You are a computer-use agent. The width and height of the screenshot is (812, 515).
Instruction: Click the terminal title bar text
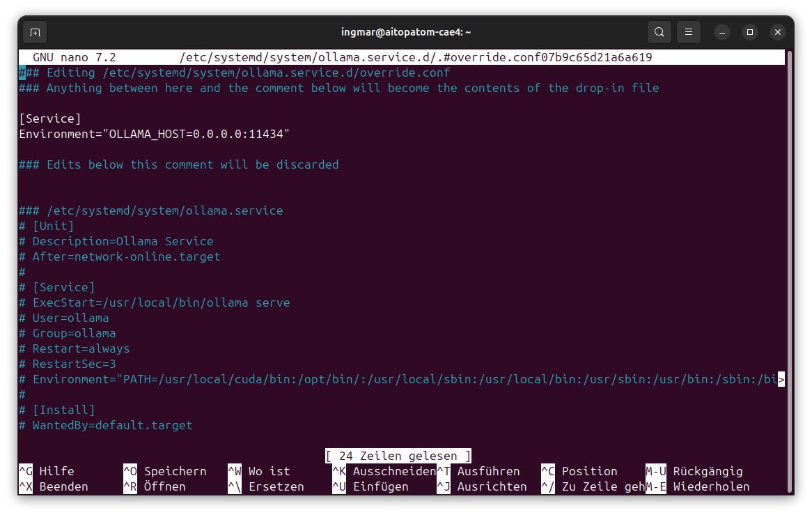coord(406,32)
